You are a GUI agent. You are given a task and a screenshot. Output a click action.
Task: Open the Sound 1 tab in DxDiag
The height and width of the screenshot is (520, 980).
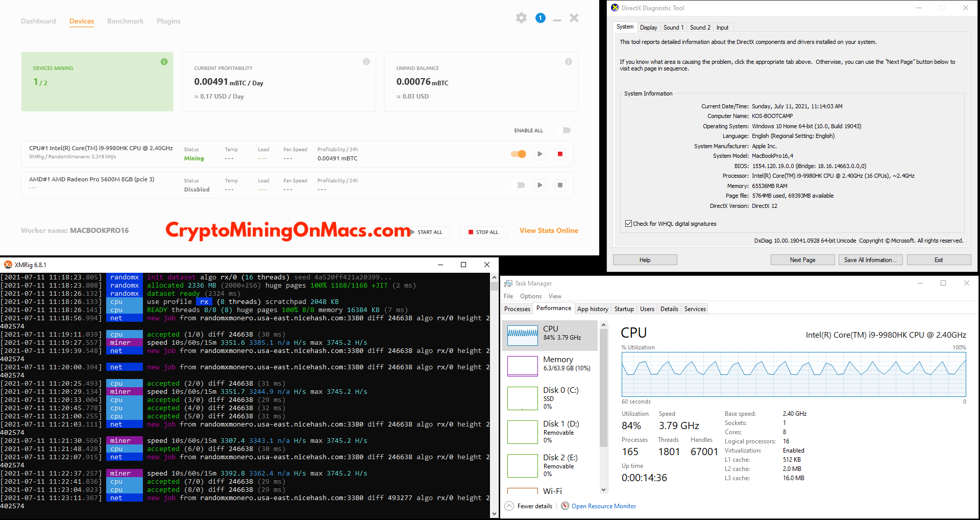[673, 28]
